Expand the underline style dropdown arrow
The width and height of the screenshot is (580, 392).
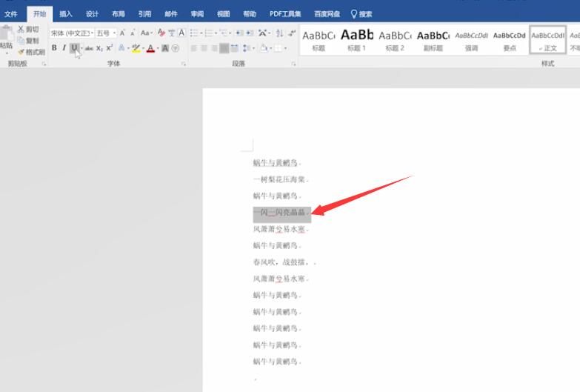(81, 48)
